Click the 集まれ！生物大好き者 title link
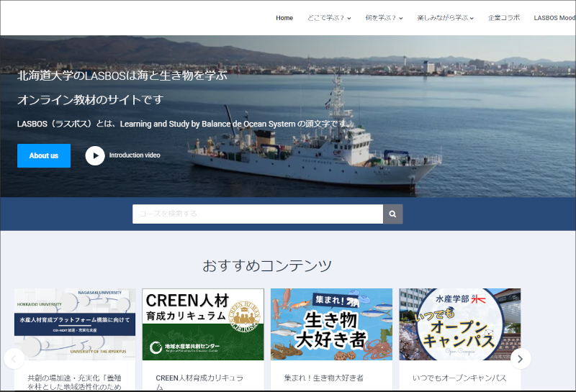 pos(323,378)
